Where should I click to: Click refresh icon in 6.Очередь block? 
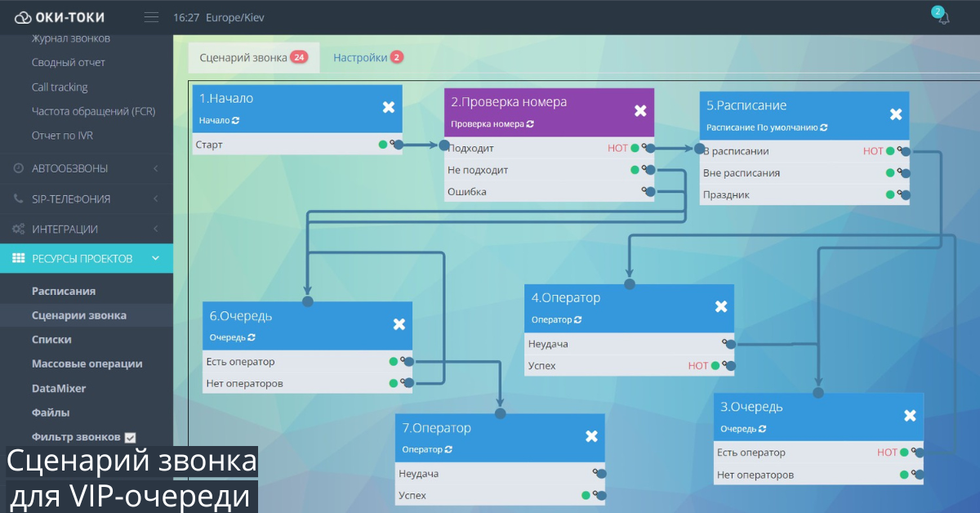(252, 337)
